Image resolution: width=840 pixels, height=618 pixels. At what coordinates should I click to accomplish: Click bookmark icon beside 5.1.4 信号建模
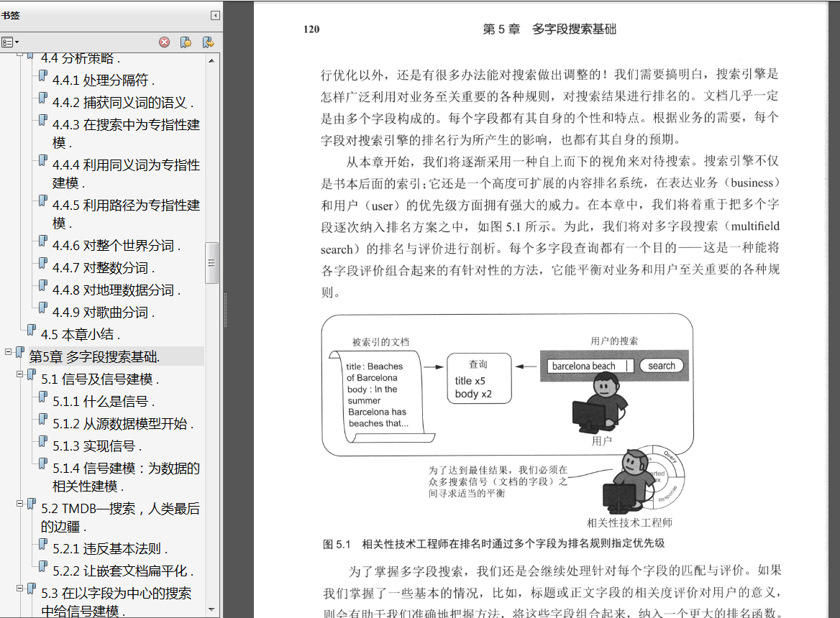(43, 464)
